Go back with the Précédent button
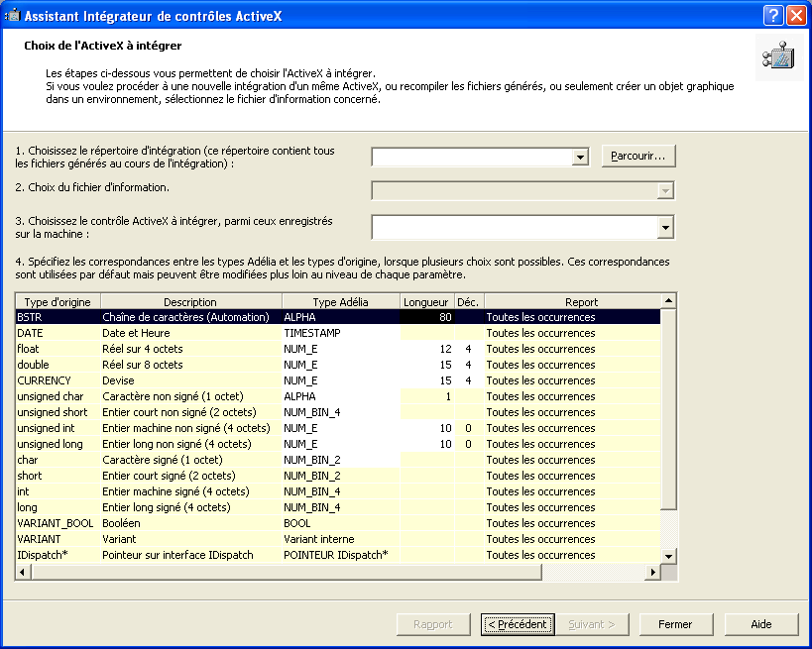This screenshot has height=649, width=812. click(x=516, y=624)
